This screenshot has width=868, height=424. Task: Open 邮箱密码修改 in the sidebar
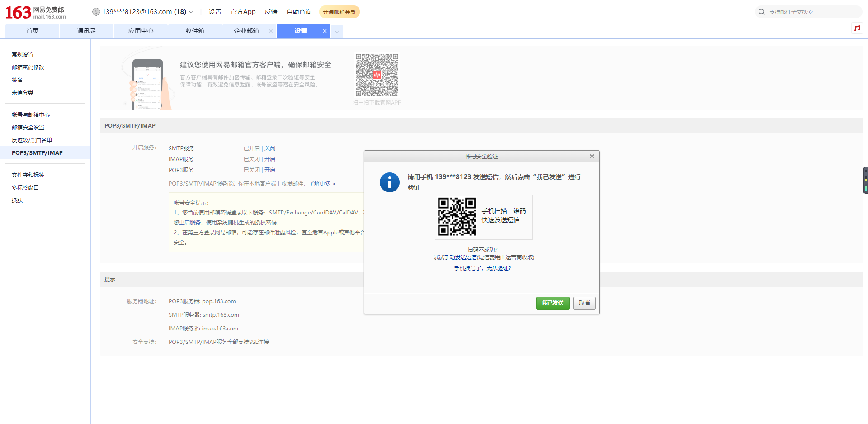[x=28, y=67]
